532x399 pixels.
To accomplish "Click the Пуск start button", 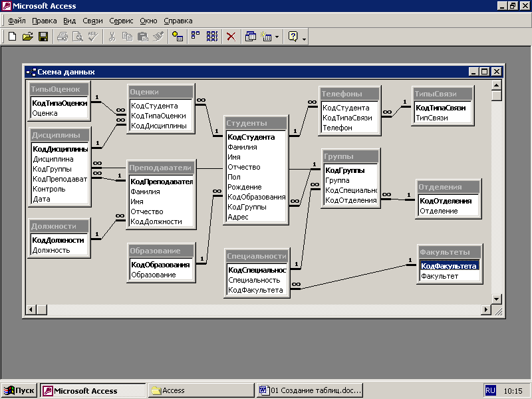I will [19, 390].
